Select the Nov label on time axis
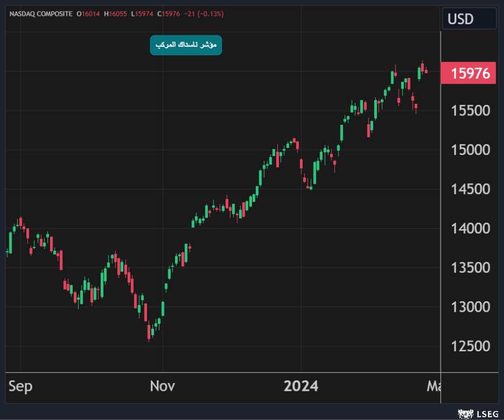The width and height of the screenshot is (504, 420). point(162,386)
